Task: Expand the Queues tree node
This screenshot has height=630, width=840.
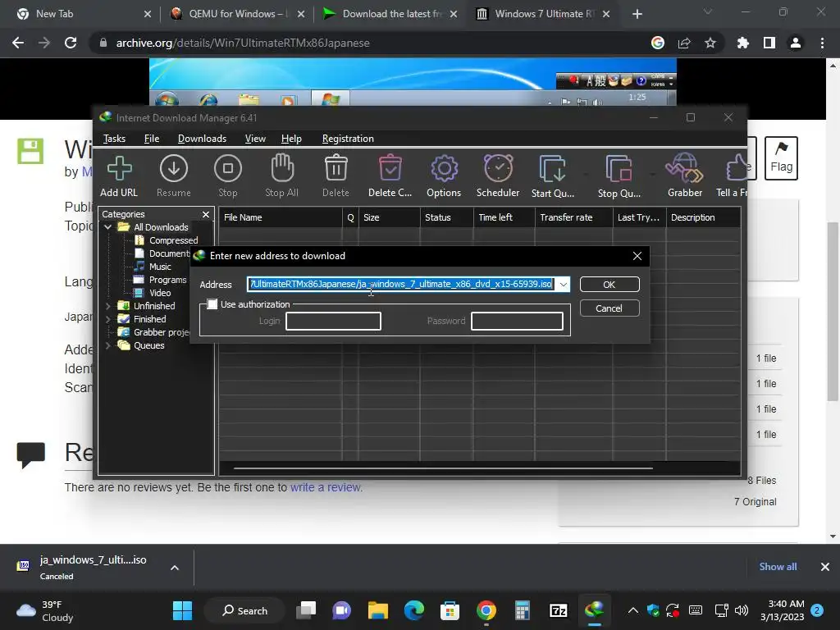Action: [x=107, y=345]
